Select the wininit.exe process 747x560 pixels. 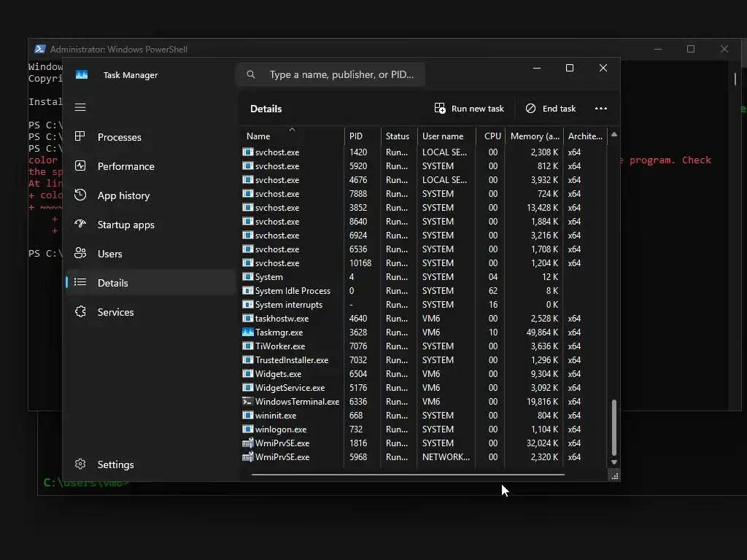tap(424, 415)
